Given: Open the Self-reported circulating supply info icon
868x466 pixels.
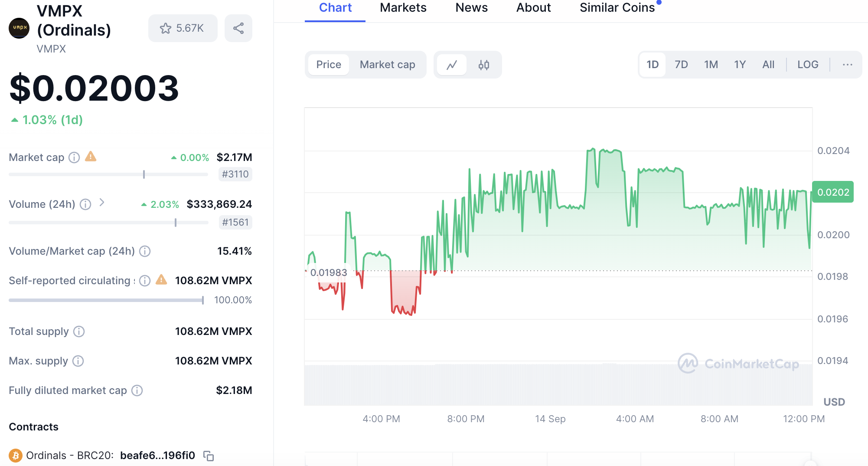Looking at the screenshot, I should coord(145,281).
